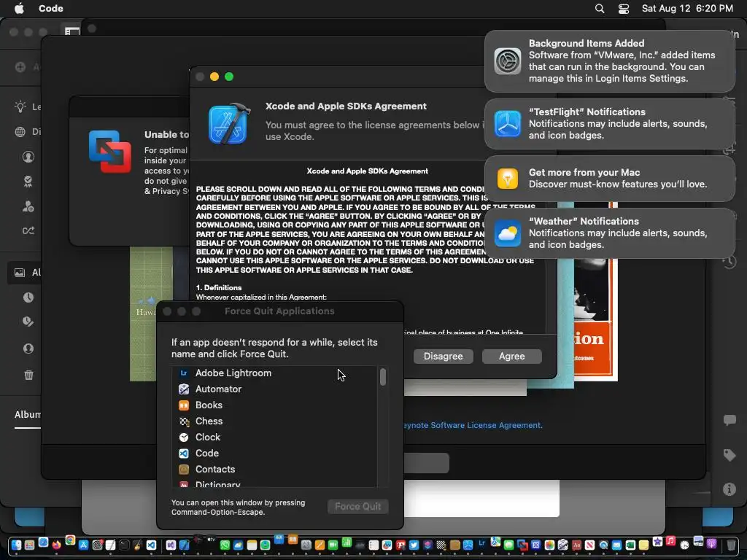Open the Get more from your Mac notification
Viewport: 747px width, 560px height.
pyautogui.click(x=610, y=179)
